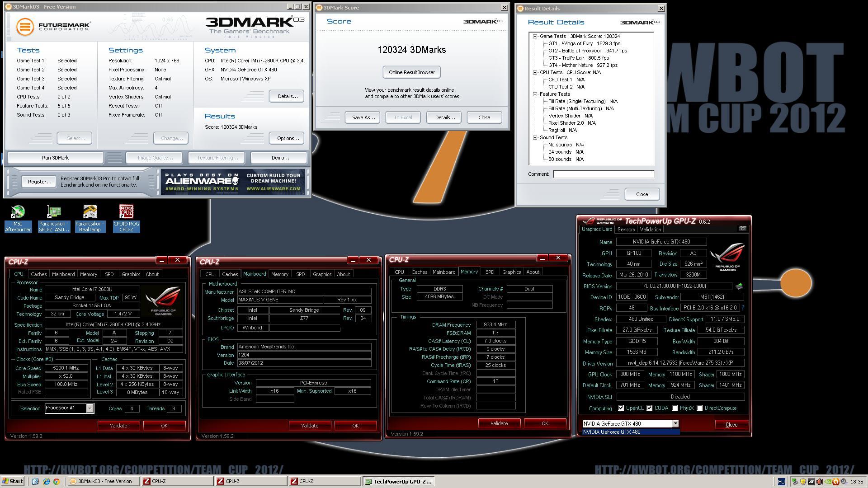
Task: Select Pixel Shader 2.0 result row
Action: pos(572,123)
